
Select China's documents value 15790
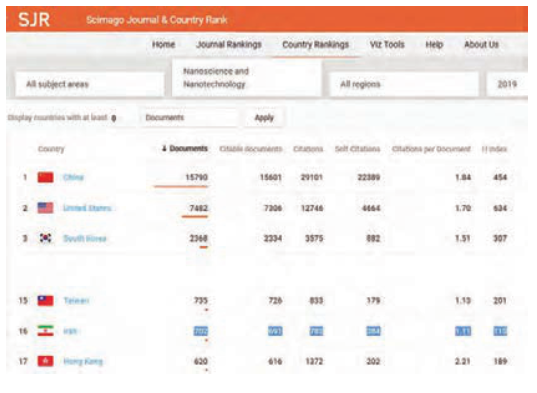[196, 177]
